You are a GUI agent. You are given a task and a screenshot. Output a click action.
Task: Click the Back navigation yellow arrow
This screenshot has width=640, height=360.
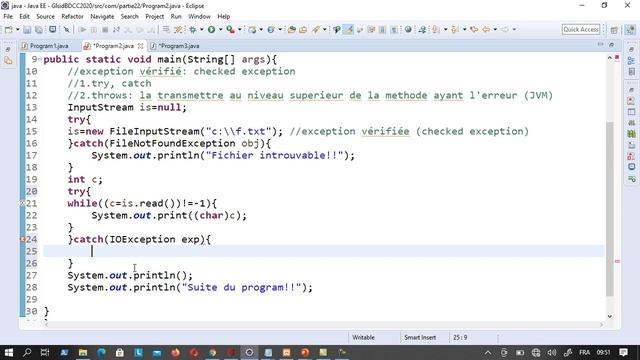click(486, 29)
